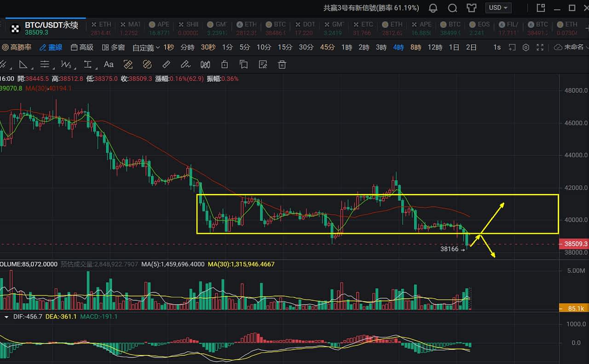This screenshot has width=589, height=364.
Task: Toggle the 畫線 drawing mode
Action: pyautogui.click(x=51, y=47)
